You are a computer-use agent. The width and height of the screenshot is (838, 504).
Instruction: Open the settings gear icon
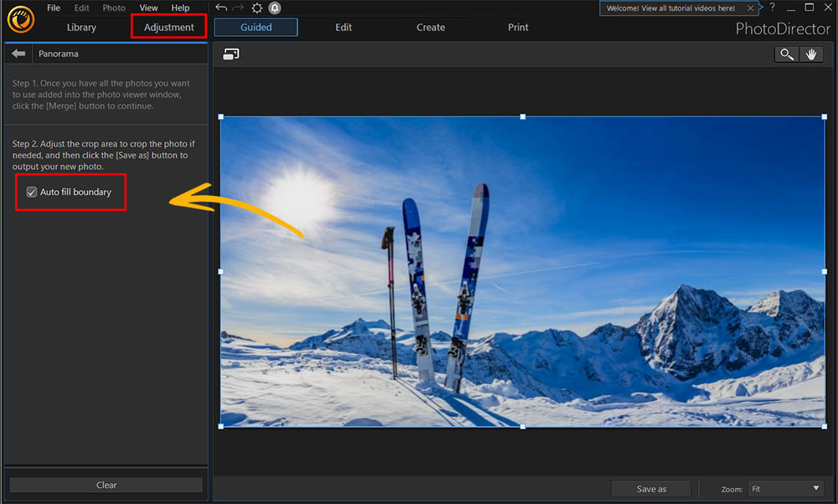(x=257, y=8)
